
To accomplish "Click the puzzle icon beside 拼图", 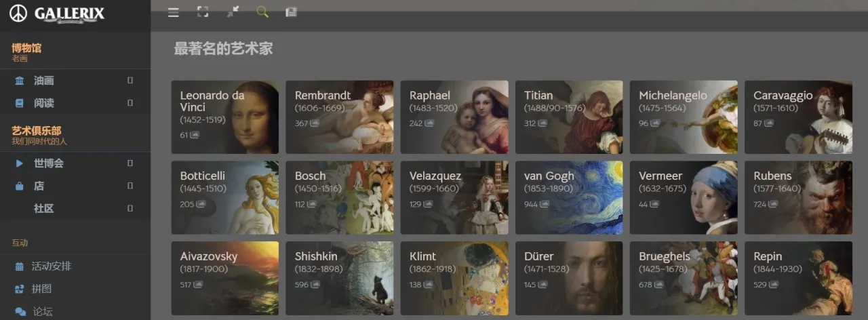I will point(20,289).
